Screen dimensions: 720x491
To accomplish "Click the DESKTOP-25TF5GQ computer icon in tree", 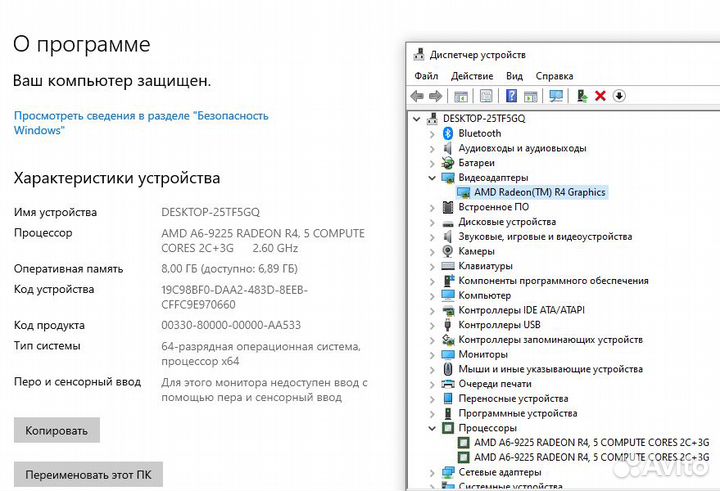I will pyautogui.click(x=432, y=119).
